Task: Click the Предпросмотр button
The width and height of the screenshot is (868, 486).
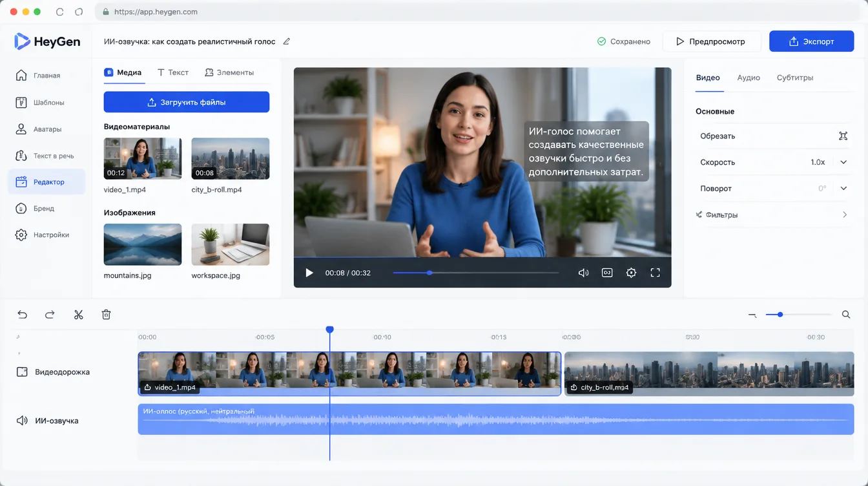Action: 712,41
